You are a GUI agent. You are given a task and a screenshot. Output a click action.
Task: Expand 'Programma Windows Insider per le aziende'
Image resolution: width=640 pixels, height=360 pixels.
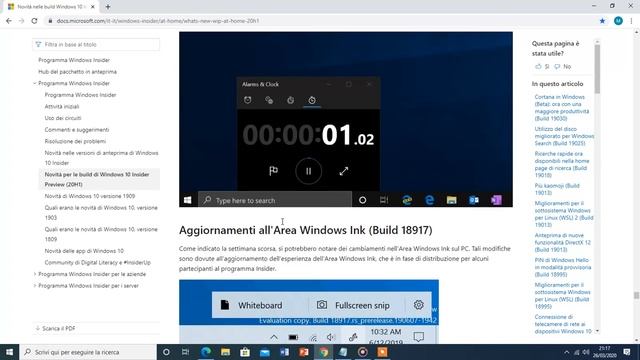pos(35,274)
